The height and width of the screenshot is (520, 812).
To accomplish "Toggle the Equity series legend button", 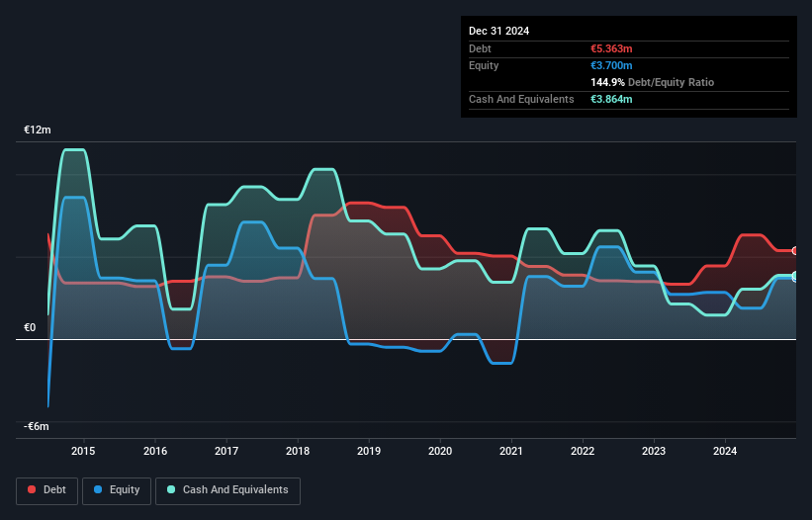I will [117, 490].
